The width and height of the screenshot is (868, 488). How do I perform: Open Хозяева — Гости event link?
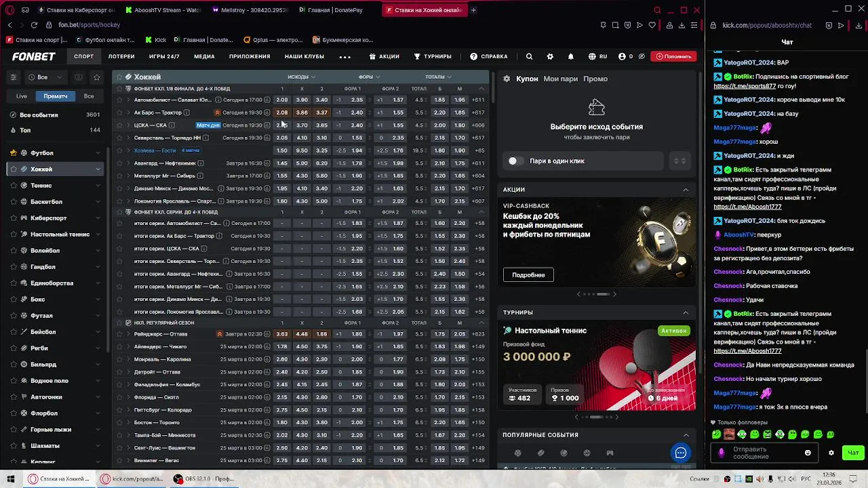click(x=155, y=150)
